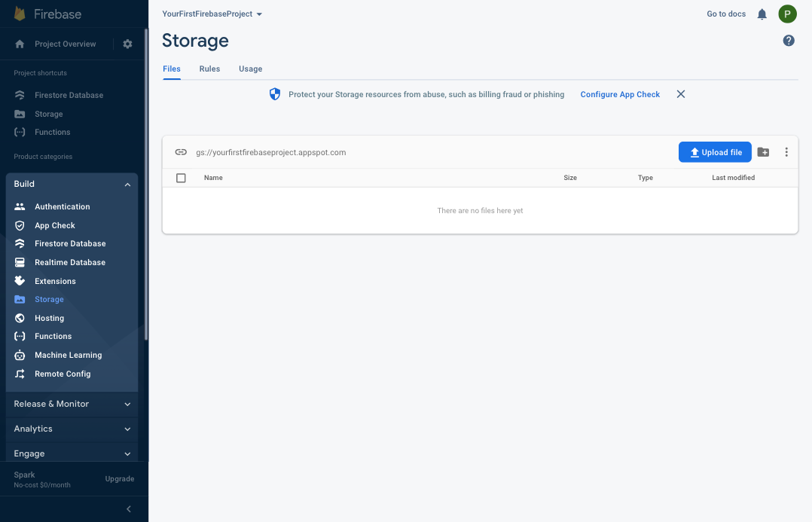Copy bucket link via link icon
Viewport: 812px width, 522px height.
[181, 152]
